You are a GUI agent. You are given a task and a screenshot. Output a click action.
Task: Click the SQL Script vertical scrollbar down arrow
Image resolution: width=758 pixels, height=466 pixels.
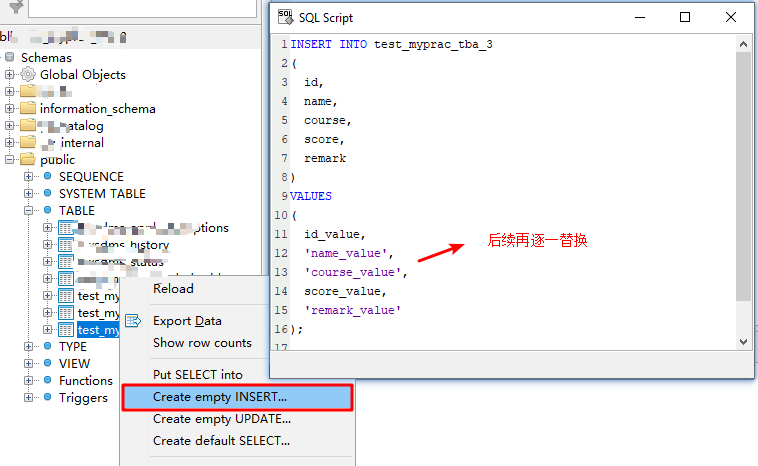[743, 341]
